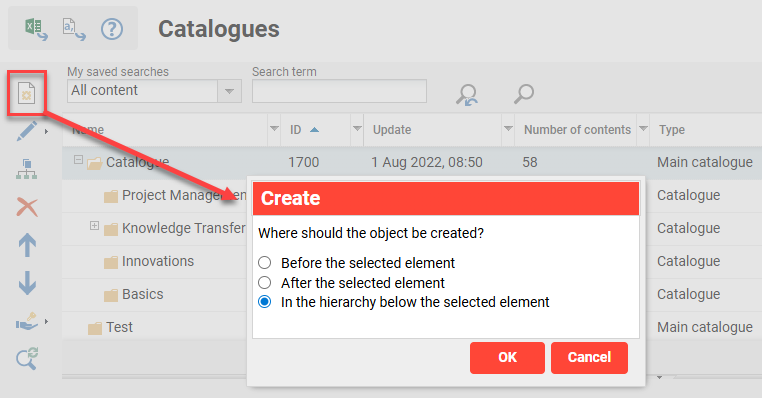
Task: Click the Number of contents column header
Action: (x=577, y=130)
